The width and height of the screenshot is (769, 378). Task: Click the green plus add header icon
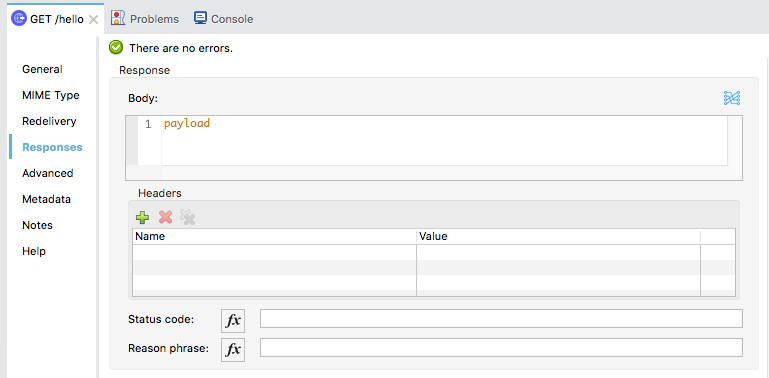pos(142,217)
